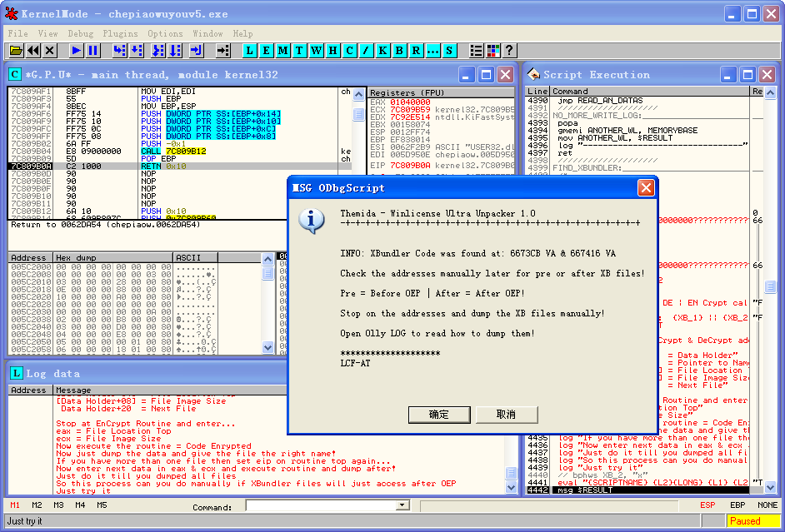The image size is (785, 532).
Task: Select the RETN 0x10 disassembly line
Action: click(180, 166)
